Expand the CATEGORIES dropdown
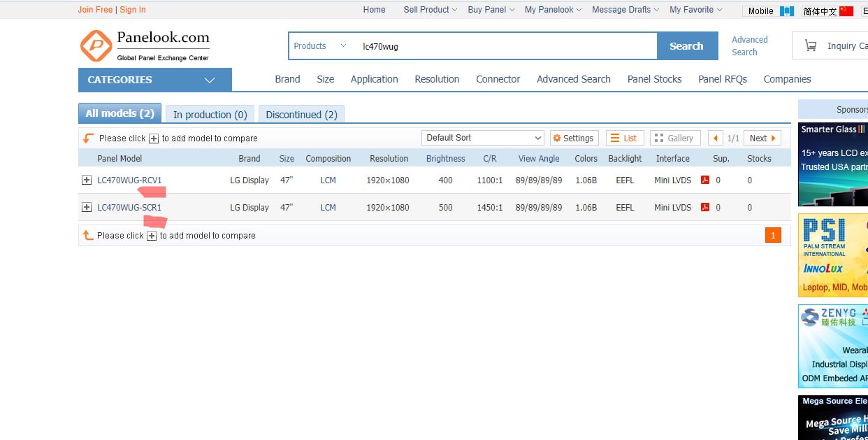Image resolution: width=868 pixels, height=440 pixels. coord(154,80)
